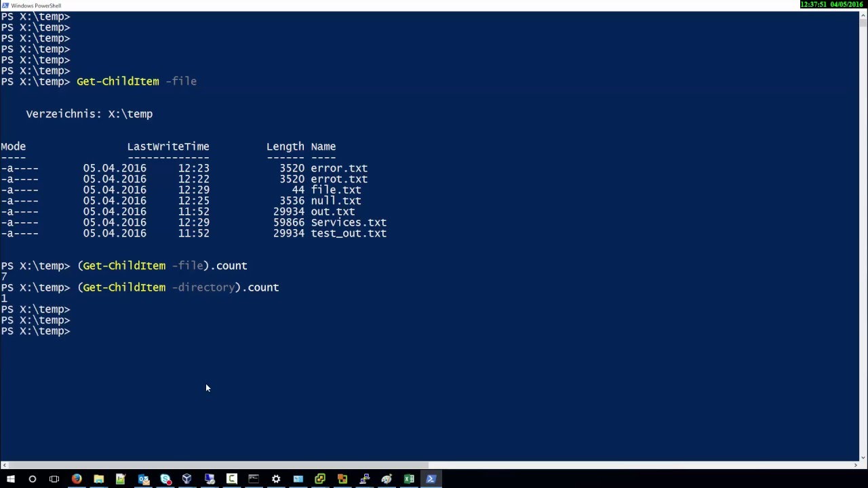Screen dimensions: 868x488
Task: Click the horizontal scrollbar thumb
Action: tap(218, 465)
